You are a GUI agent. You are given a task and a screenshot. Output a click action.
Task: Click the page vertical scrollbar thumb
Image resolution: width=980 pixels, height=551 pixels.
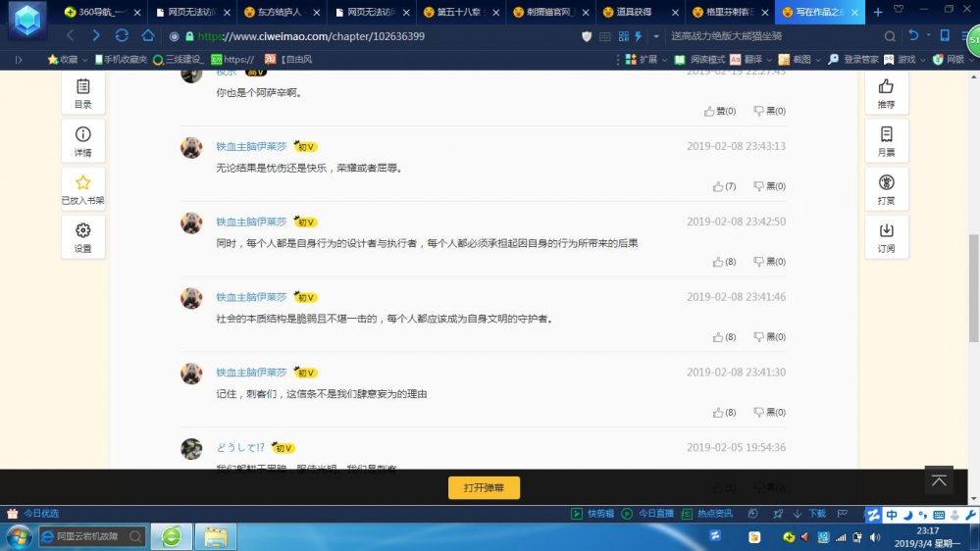click(974, 288)
